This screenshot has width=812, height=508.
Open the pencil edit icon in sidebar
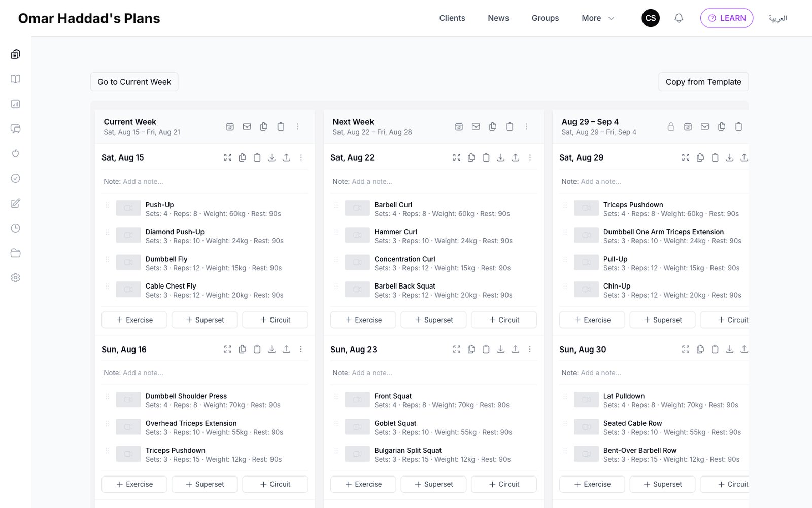(16, 203)
